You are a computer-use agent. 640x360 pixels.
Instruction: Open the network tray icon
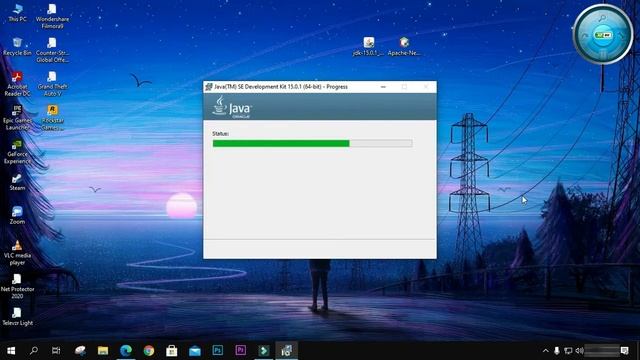[568, 351]
